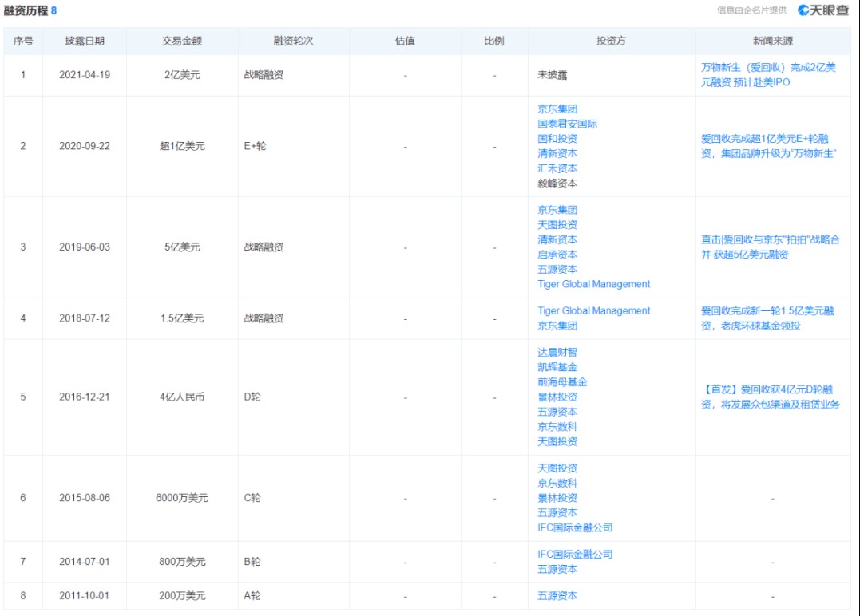Open 五源资本 in the D轮 row

[557, 412]
